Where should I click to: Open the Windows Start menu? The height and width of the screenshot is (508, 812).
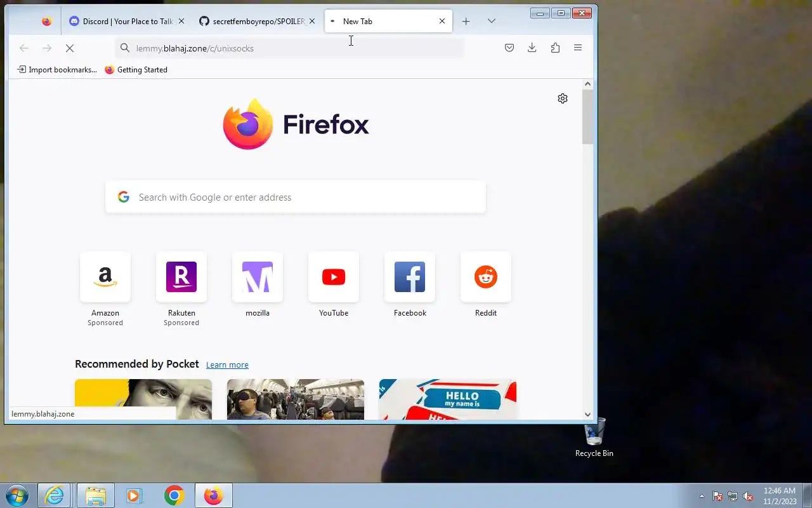(x=17, y=495)
